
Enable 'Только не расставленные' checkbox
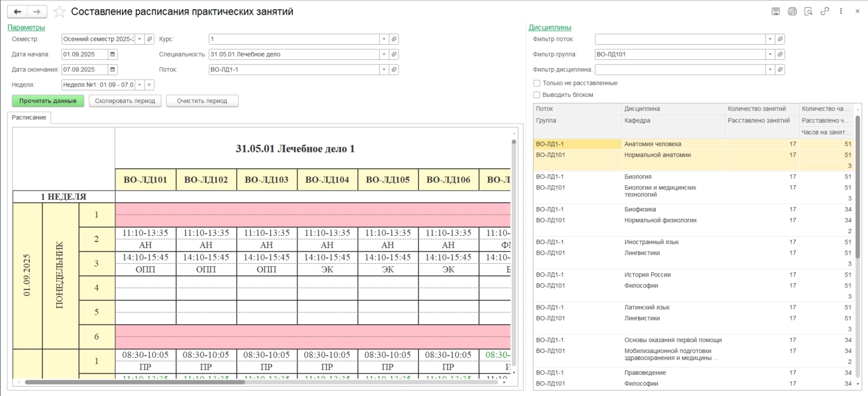(x=537, y=83)
